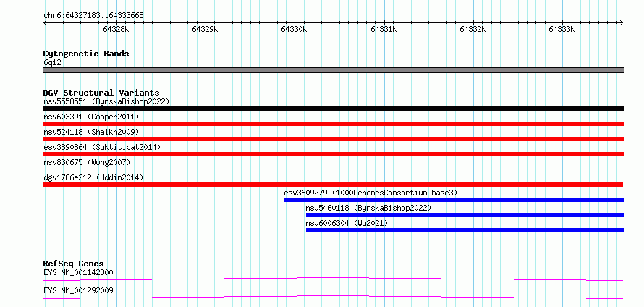Click the RefSeq Genes track title

[x=73, y=264]
